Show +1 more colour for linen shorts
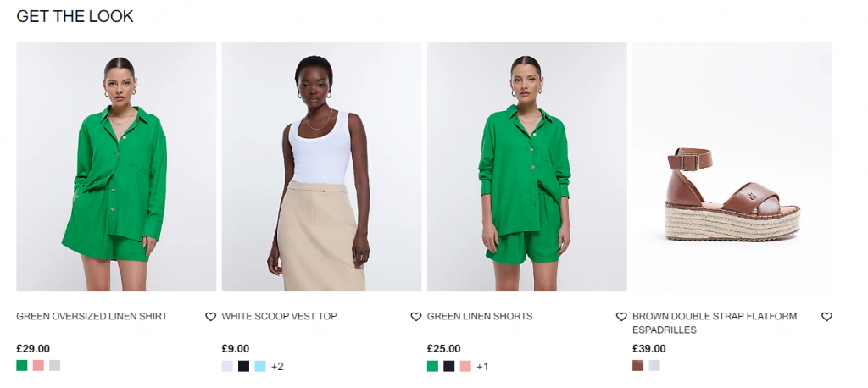The height and width of the screenshot is (388, 868). tap(482, 367)
